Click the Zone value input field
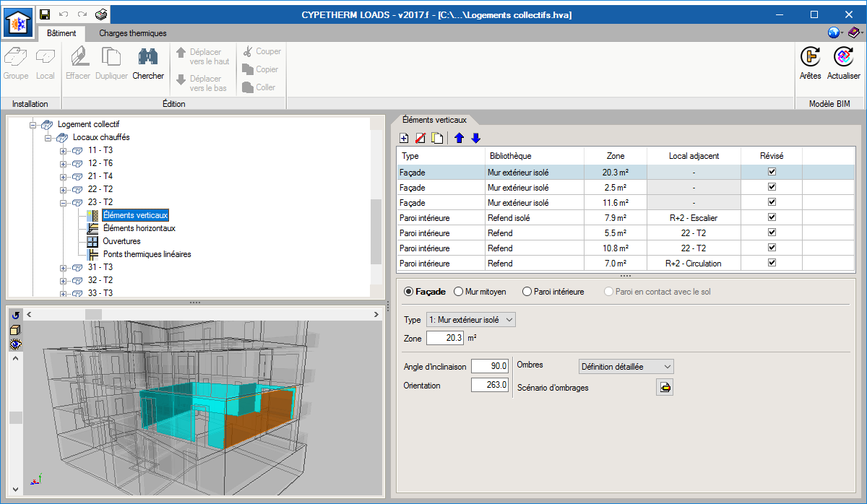The width and height of the screenshot is (867, 504). click(x=445, y=338)
